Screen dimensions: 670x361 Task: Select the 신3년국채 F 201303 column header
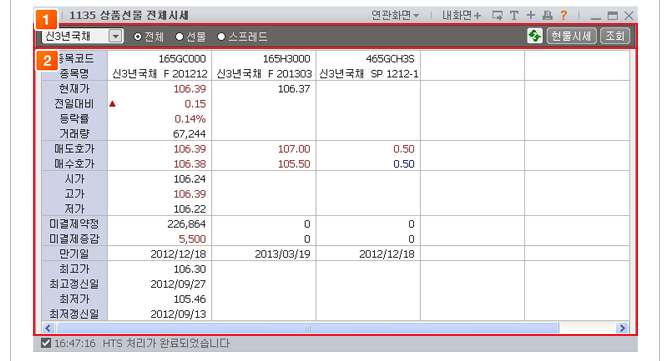point(264,73)
